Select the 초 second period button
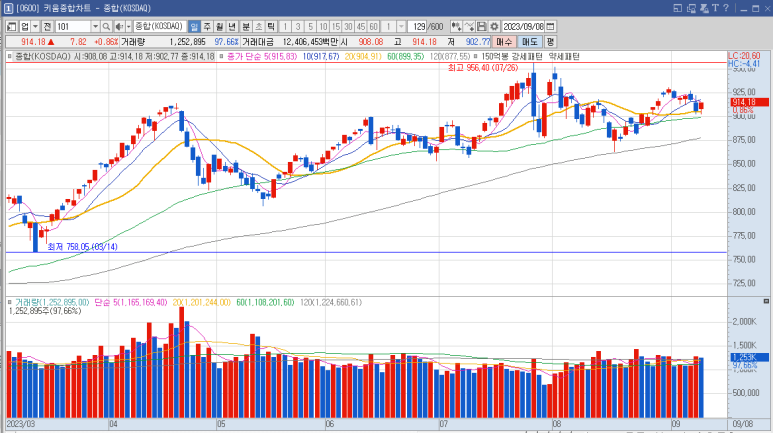773x433 pixels. (x=258, y=26)
